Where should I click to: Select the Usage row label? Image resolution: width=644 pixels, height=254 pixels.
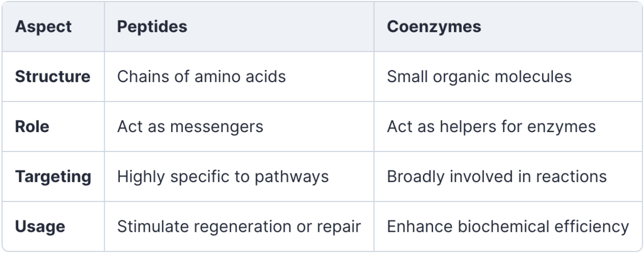tap(40, 227)
